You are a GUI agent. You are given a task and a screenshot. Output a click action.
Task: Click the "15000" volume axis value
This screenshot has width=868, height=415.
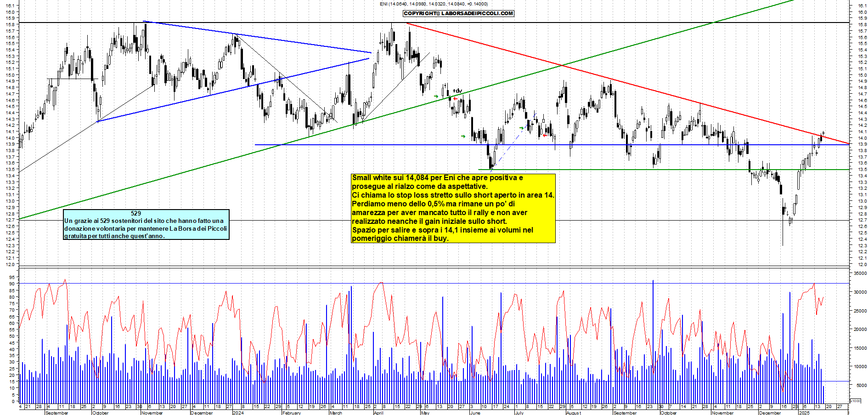point(860,348)
